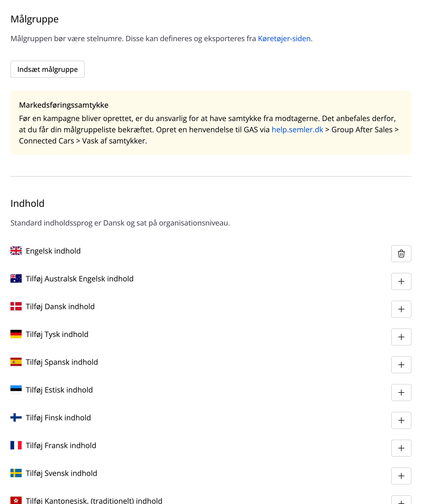The width and height of the screenshot is (423, 504).
Task: Add French (Fransk) content plus icon
Action: [x=401, y=448]
